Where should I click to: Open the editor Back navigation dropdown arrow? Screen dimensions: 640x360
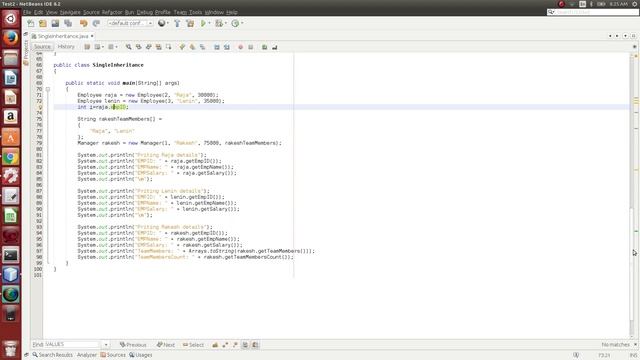(102, 47)
